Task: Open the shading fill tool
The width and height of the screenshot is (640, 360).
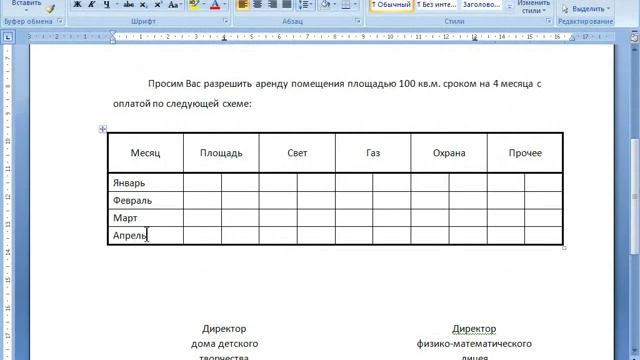Action: (x=325, y=4)
